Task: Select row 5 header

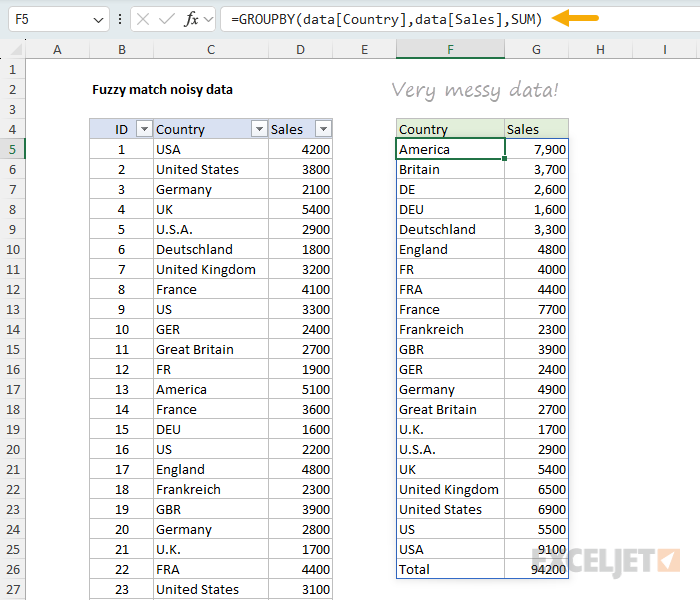Action: tap(12, 150)
